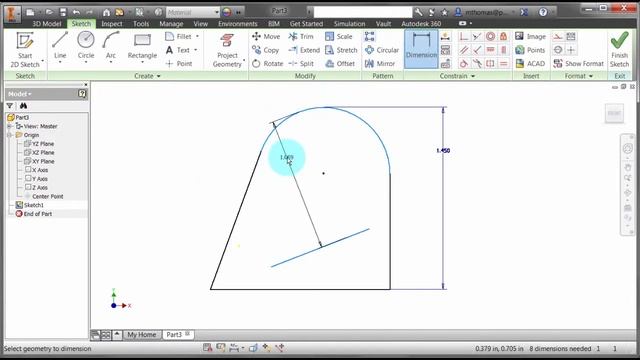Toggle Show Format
Image resolution: width=640 pixels, height=360 pixels.
pyautogui.click(x=578, y=63)
